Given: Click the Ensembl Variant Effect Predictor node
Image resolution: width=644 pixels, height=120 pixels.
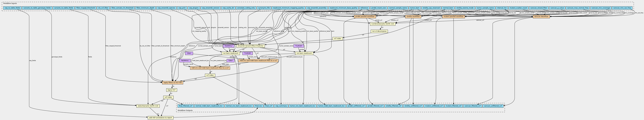Looking at the screenshot, I should pyautogui.click(x=251, y=46).
